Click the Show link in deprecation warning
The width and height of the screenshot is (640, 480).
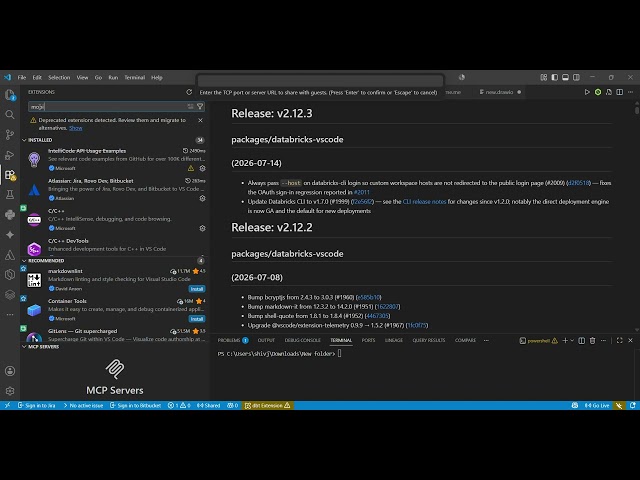tap(76, 128)
